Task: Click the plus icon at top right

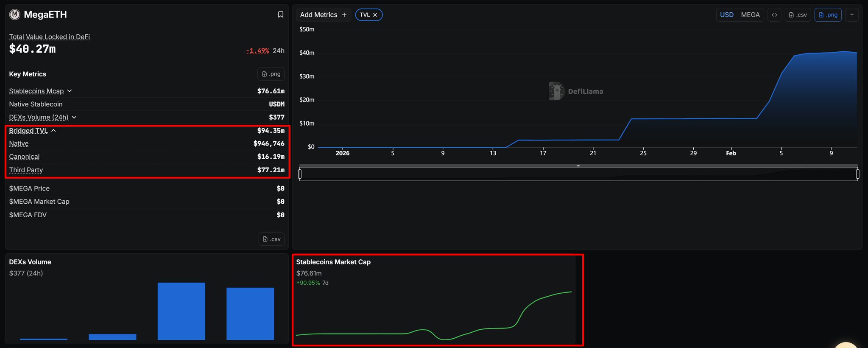Action: click(x=852, y=15)
